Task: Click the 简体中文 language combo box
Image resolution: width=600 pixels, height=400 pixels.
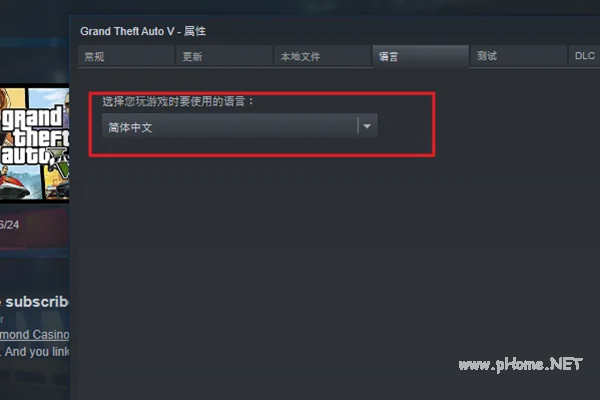Action: coord(240,126)
